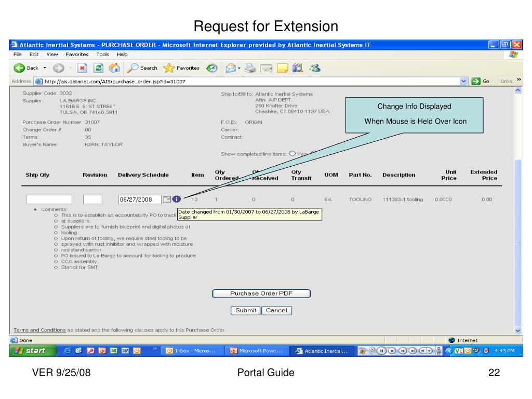Image resolution: width=532 pixels, height=399 pixels.
Task: Open the Mail button dropdown arrow
Action: click(x=239, y=68)
